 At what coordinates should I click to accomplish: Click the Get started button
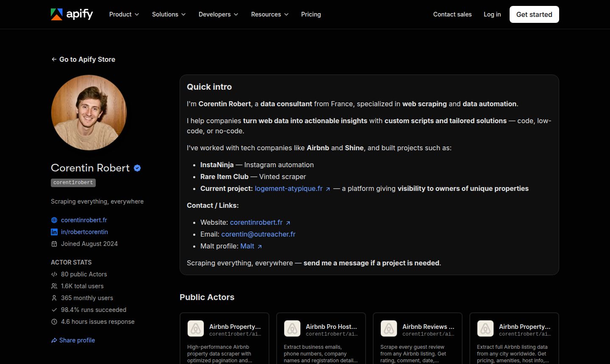[534, 14]
